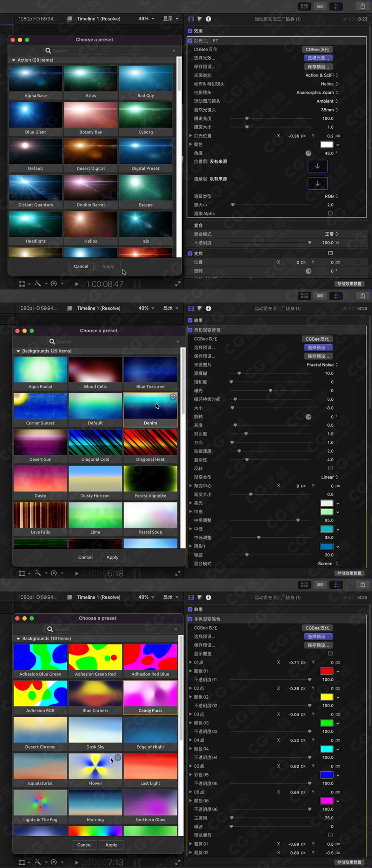
Task: Enable the 反转 checkbox
Action: click(330, 468)
